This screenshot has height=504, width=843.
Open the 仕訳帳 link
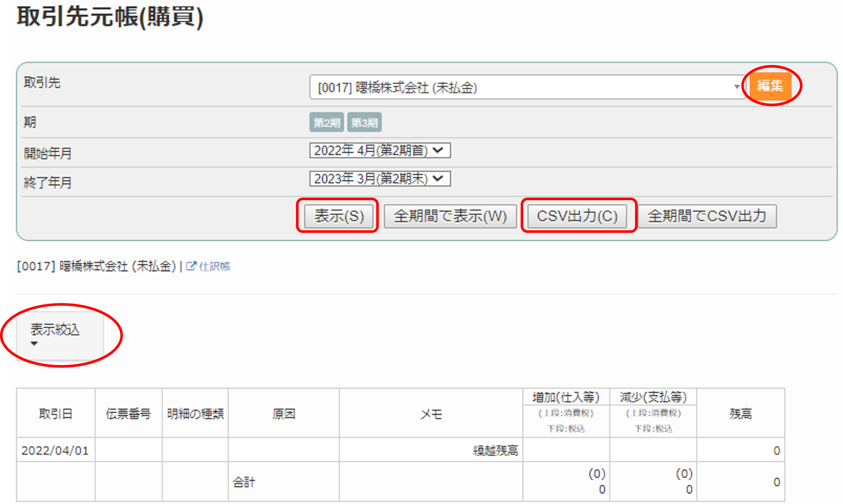tap(215, 266)
